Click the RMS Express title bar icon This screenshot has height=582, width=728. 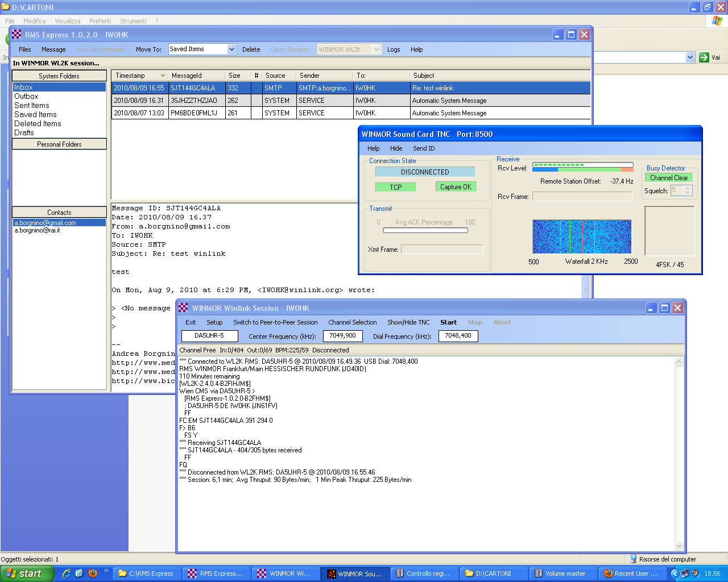(x=16, y=35)
